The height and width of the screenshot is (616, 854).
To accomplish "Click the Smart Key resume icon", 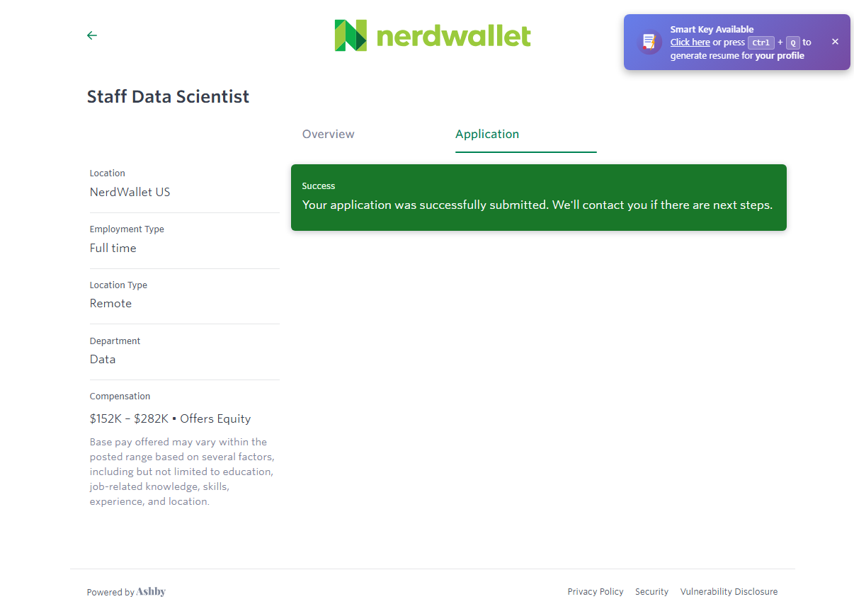I will pyautogui.click(x=649, y=42).
